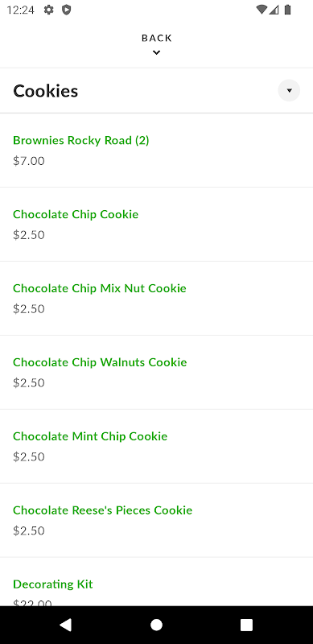
Task: Tap the settings gear in status bar
Action: pos(49,10)
